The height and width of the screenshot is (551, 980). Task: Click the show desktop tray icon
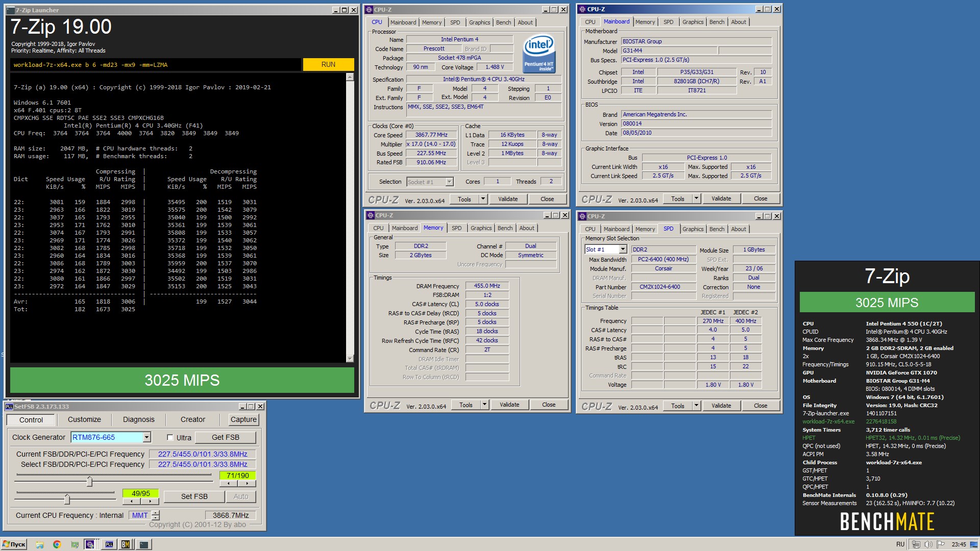pos(974,544)
